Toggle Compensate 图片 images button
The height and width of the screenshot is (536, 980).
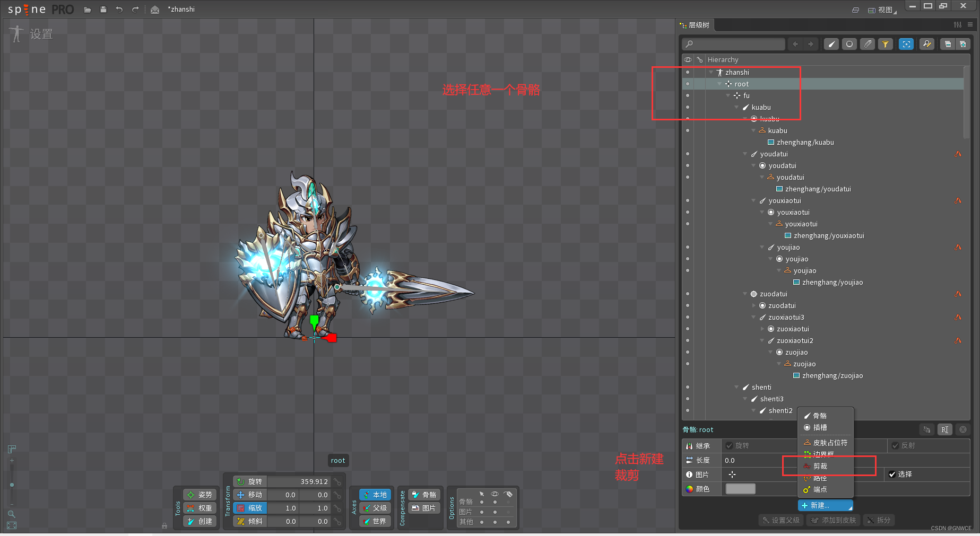(x=424, y=508)
